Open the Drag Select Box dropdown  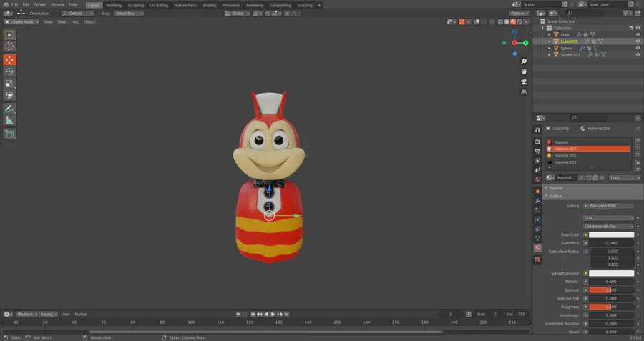(129, 14)
